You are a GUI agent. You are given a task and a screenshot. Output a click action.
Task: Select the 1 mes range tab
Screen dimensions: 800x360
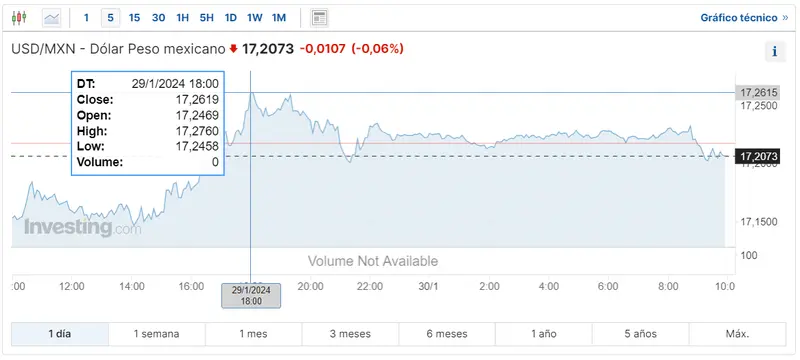click(x=254, y=335)
